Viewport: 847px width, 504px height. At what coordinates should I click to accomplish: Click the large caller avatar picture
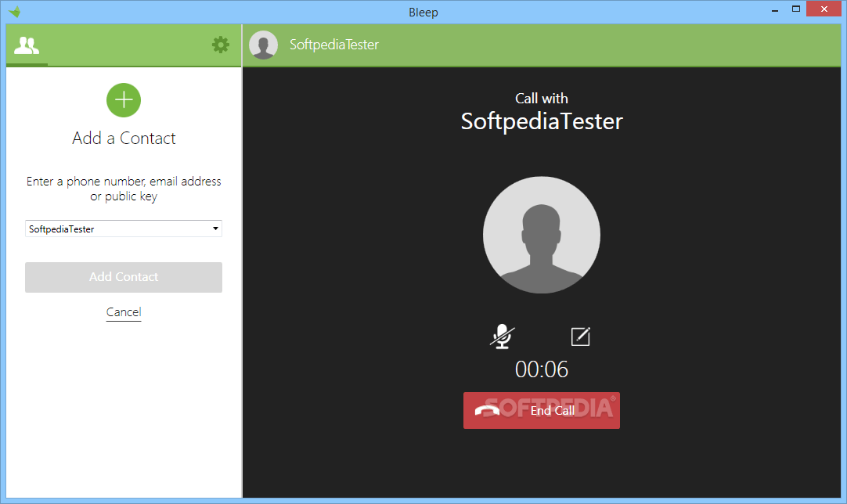pos(541,235)
